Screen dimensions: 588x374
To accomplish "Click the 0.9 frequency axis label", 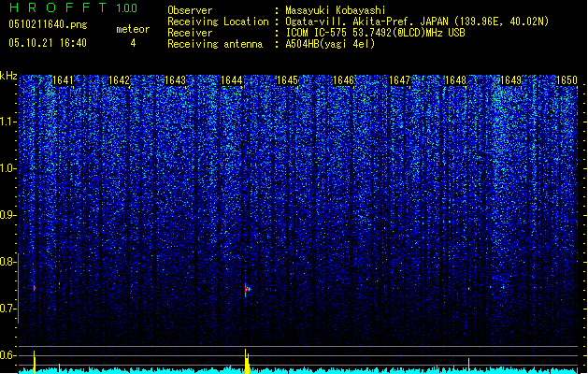I will (8, 215).
